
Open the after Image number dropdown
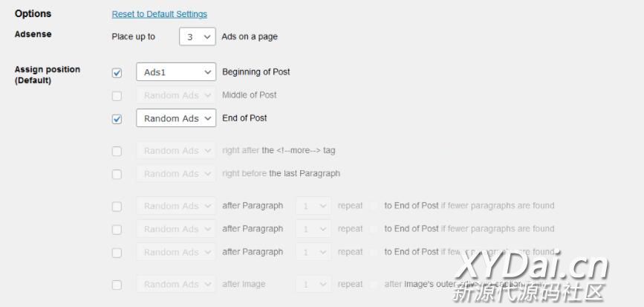(x=313, y=284)
